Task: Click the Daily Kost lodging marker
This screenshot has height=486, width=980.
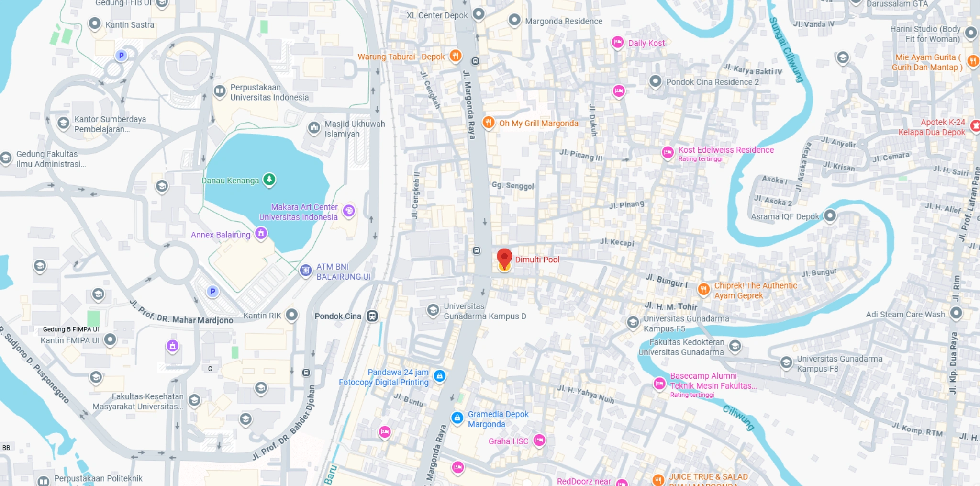Action: pos(618,43)
